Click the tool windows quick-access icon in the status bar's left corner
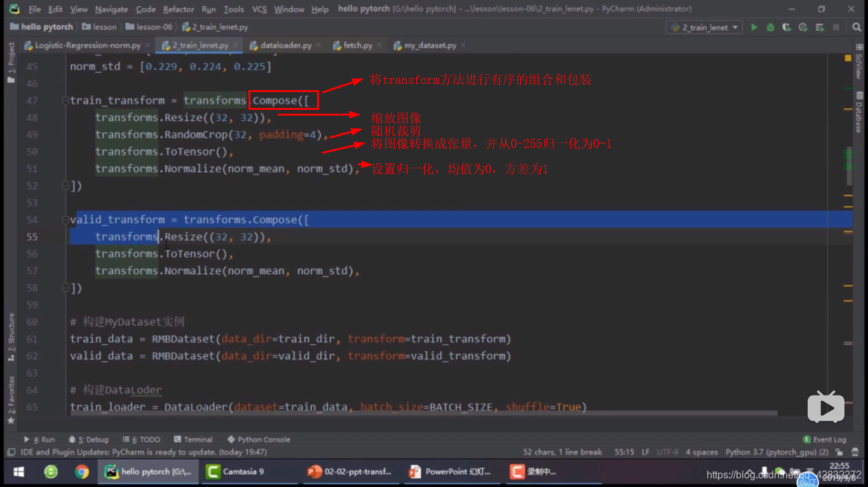Viewport: 868px width, 487px height. [x=11, y=452]
